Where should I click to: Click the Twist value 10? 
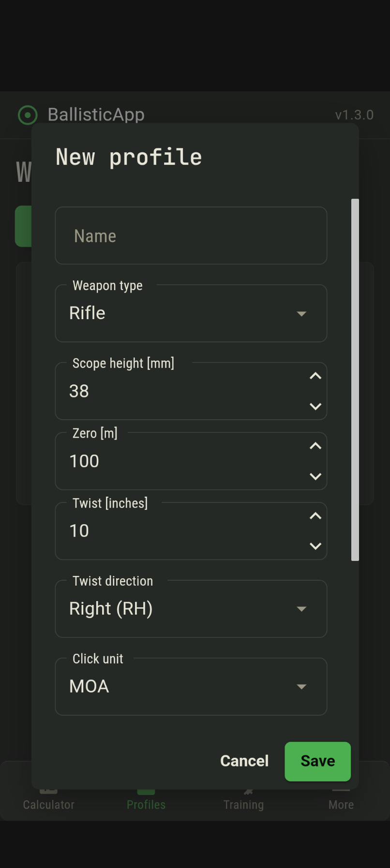79,530
